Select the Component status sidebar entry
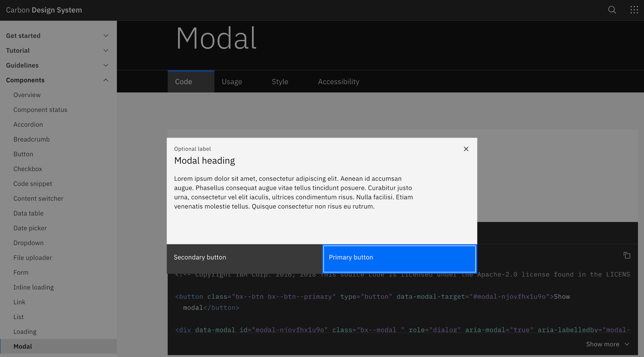The image size is (644, 357). click(x=40, y=110)
